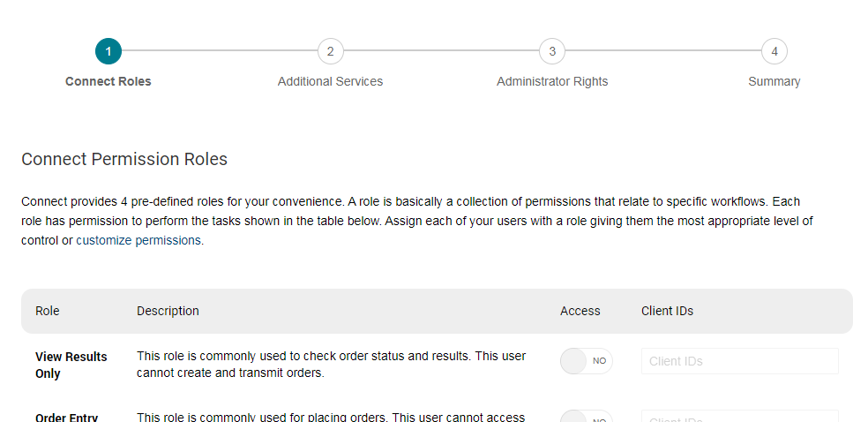This screenshot has width=868, height=422.
Task: Click the Connect Permission Roles heading
Action: point(124,160)
